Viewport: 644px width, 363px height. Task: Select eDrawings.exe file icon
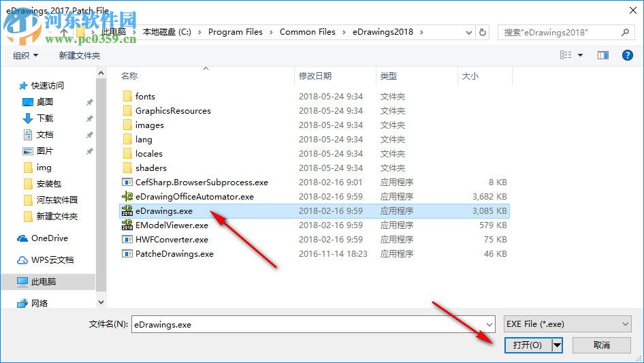tap(127, 211)
